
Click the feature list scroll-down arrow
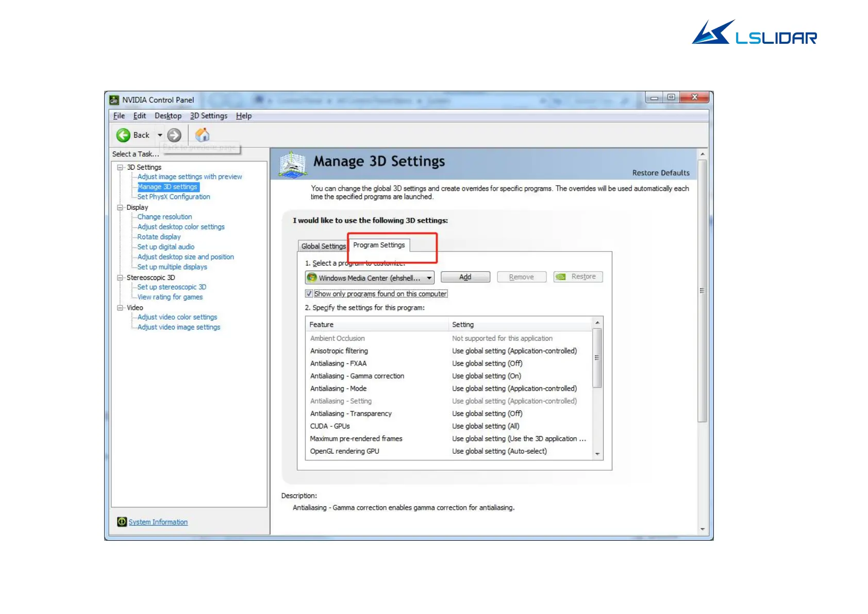597,454
